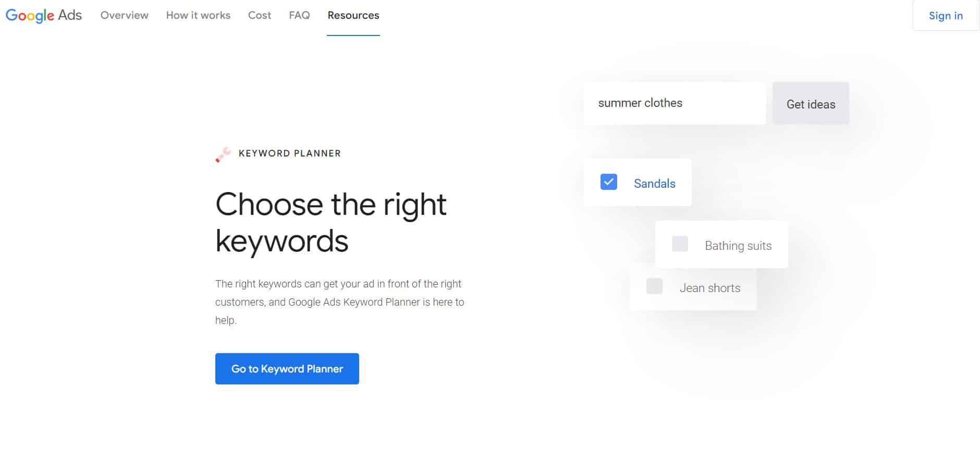Navigate to How it works
980x459 pixels.
[x=198, y=15]
